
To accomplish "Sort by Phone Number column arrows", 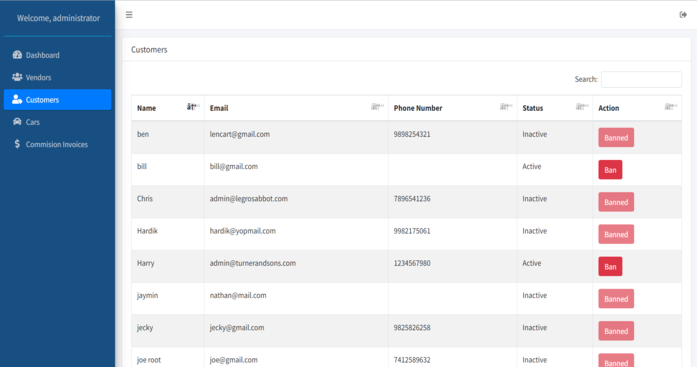I will tap(506, 107).
